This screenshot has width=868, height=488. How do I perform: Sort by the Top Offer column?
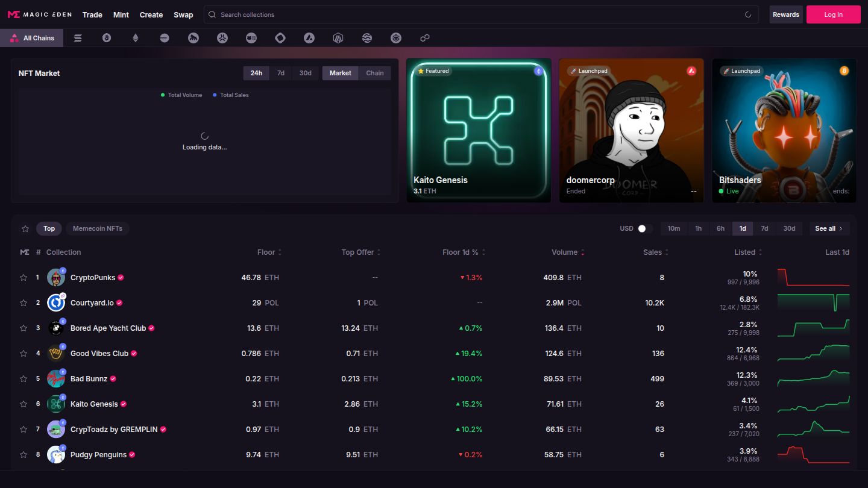pyautogui.click(x=361, y=252)
